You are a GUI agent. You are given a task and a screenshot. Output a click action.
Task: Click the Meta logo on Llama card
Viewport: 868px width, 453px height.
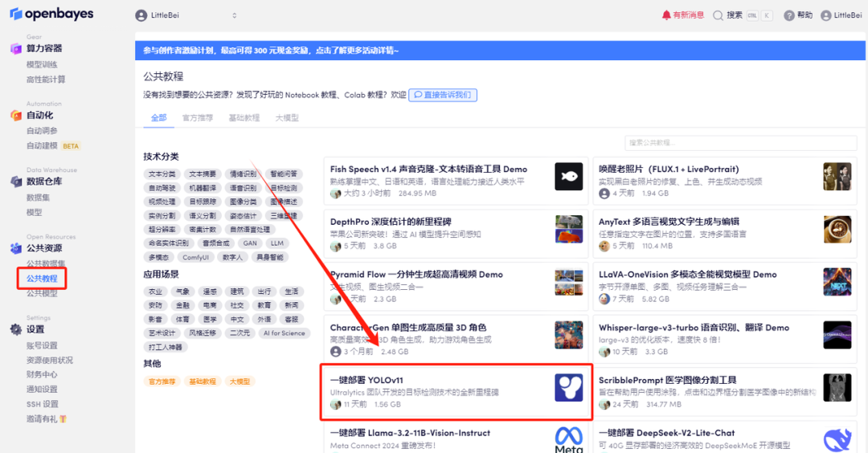[568, 439]
